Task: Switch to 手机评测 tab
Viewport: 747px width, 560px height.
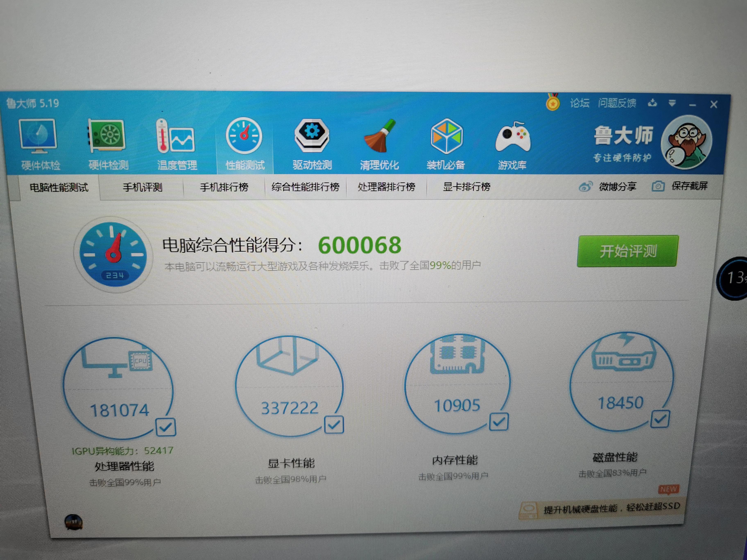Action: pyautogui.click(x=143, y=187)
